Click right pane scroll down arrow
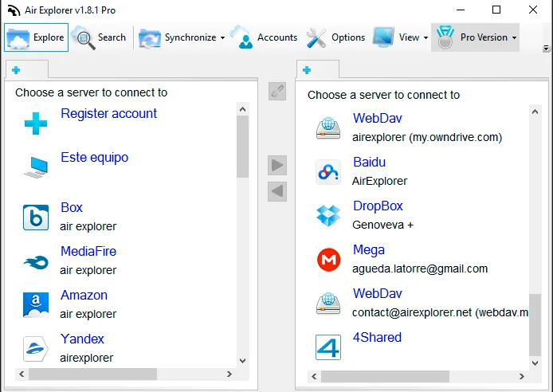The image size is (553, 392). point(535,363)
